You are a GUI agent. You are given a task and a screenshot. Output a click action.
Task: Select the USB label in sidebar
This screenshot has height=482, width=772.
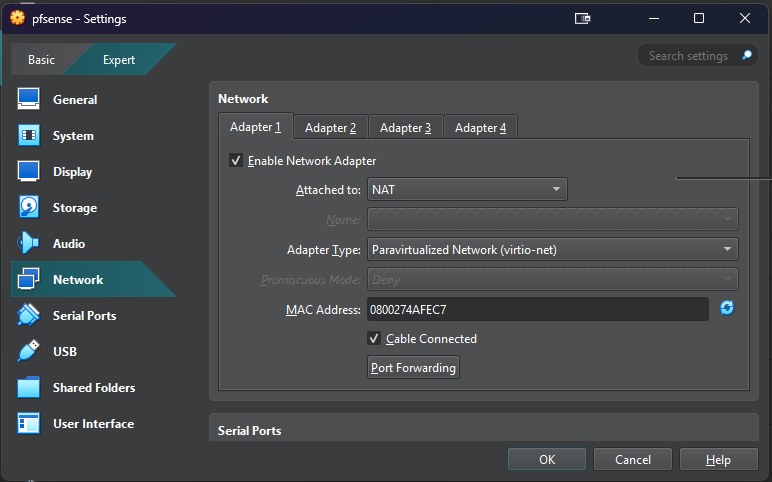pyautogui.click(x=64, y=352)
